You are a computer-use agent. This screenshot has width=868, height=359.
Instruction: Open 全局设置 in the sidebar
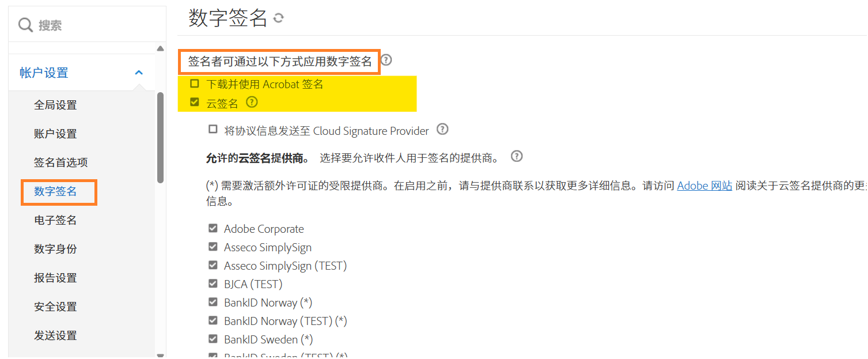(55, 105)
